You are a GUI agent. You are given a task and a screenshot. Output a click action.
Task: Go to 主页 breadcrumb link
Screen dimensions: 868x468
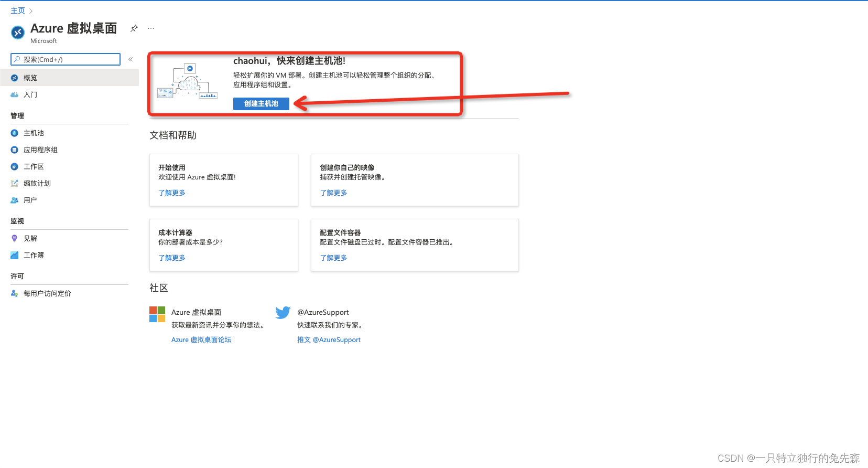click(18, 10)
